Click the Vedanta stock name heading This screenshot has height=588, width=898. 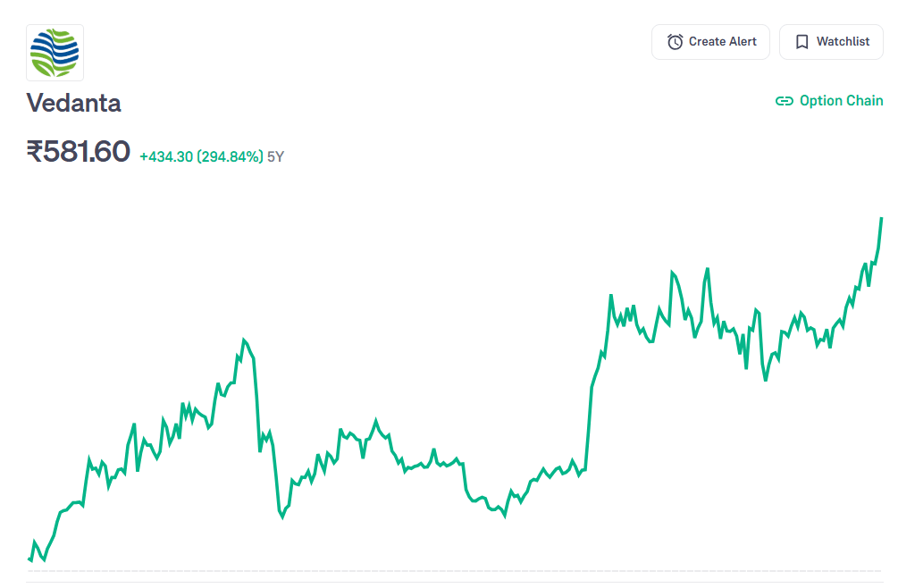(74, 103)
